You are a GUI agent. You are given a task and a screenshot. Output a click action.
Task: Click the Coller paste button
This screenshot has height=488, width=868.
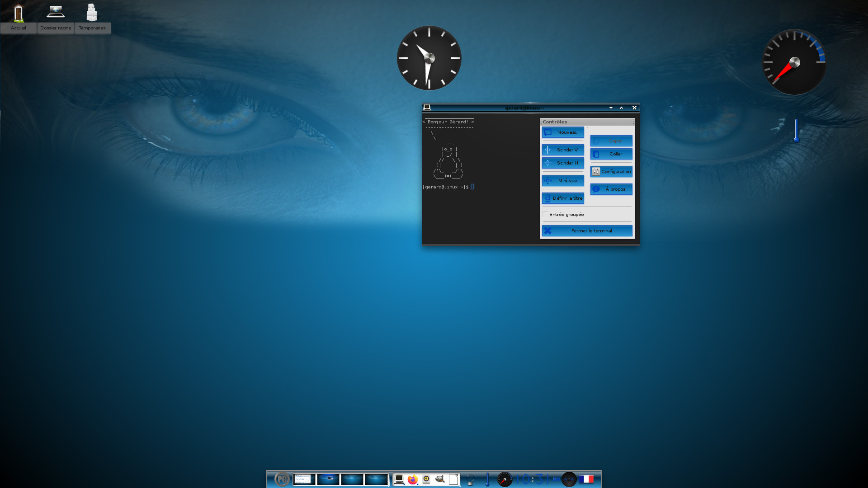tap(611, 154)
